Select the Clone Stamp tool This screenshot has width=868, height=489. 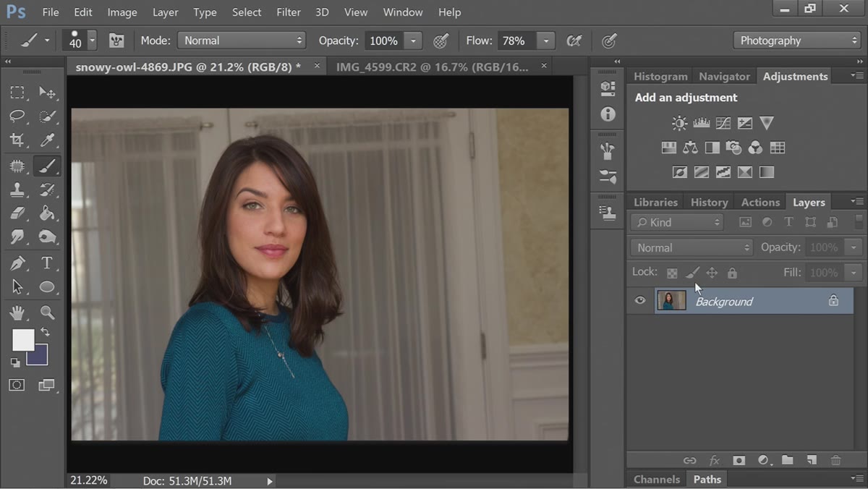click(x=17, y=190)
